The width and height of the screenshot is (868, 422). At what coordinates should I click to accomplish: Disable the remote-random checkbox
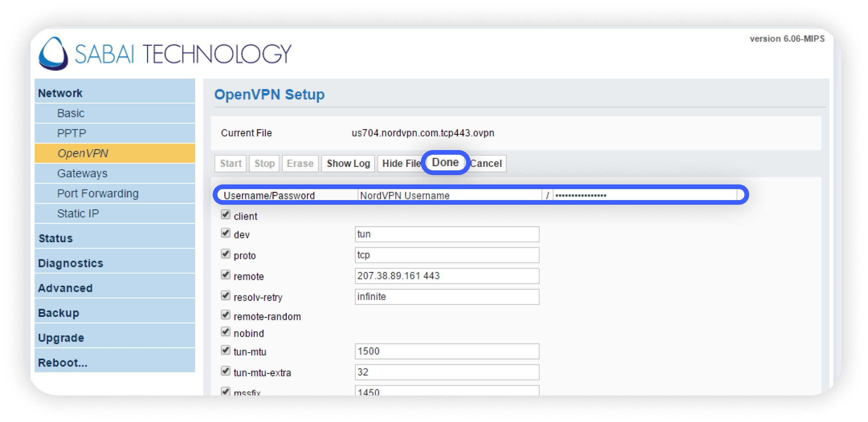pyautogui.click(x=226, y=315)
